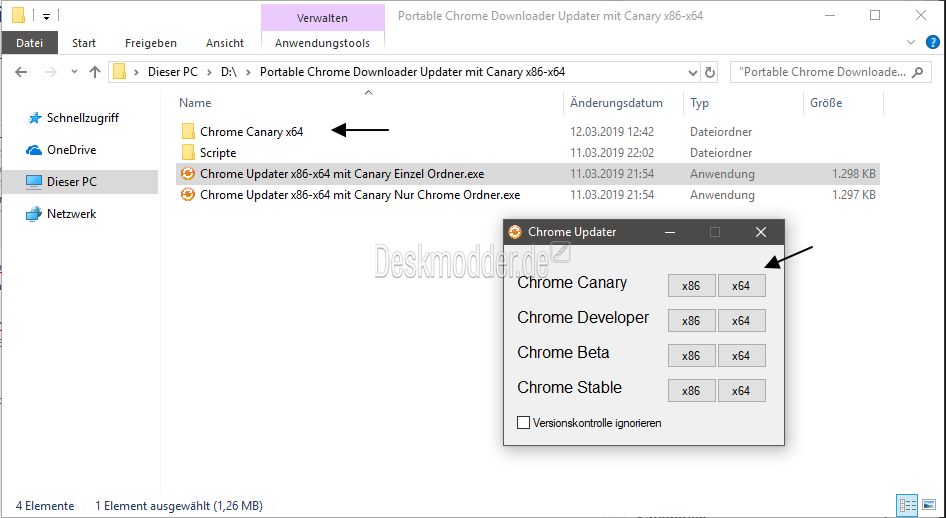This screenshot has height=518, width=946.
Task: Minimize the Chrome Updater dialog
Action: tap(670, 232)
